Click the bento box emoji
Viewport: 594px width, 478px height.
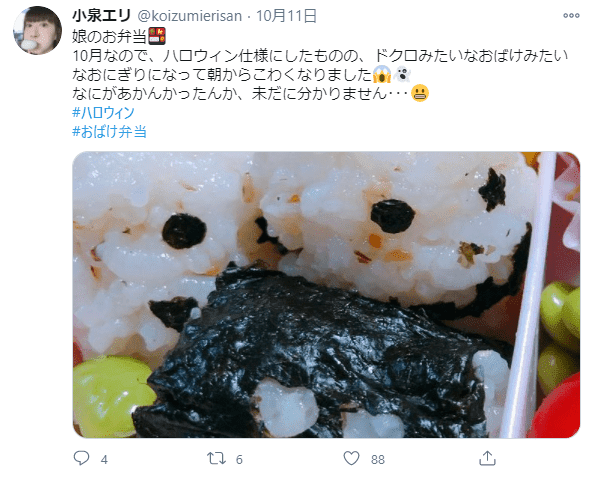[x=156, y=36]
